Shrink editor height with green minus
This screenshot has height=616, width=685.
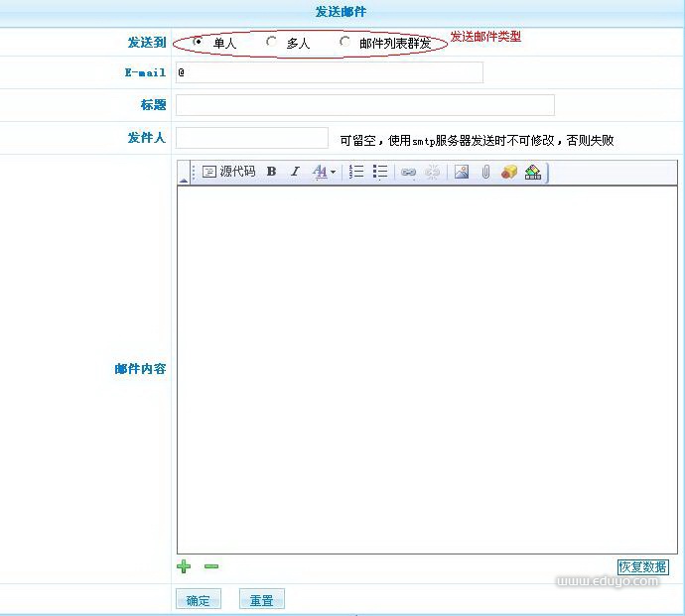[x=210, y=566]
